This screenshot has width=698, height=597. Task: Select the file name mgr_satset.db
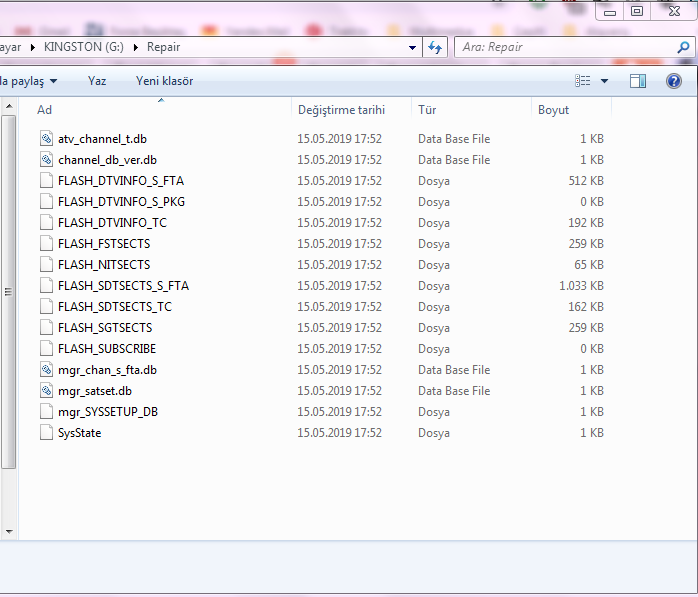[x=95, y=391]
